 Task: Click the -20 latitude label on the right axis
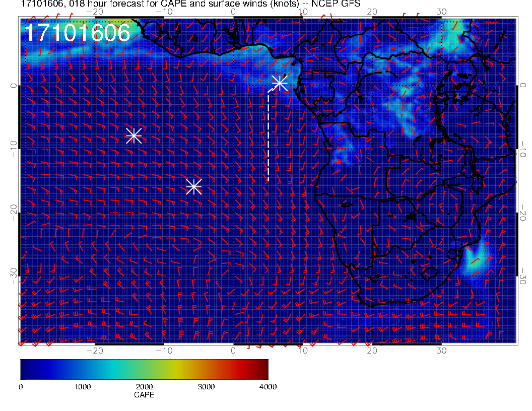click(x=523, y=213)
